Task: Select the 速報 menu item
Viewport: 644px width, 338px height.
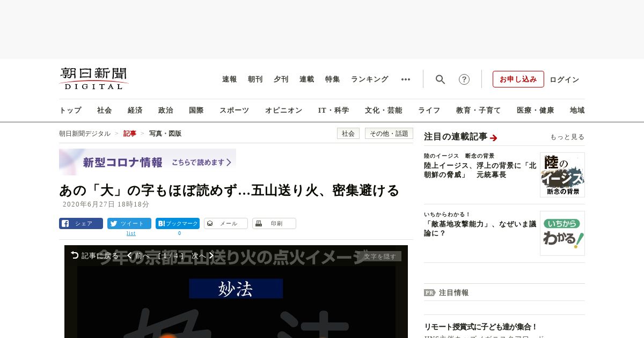Action: click(230, 79)
